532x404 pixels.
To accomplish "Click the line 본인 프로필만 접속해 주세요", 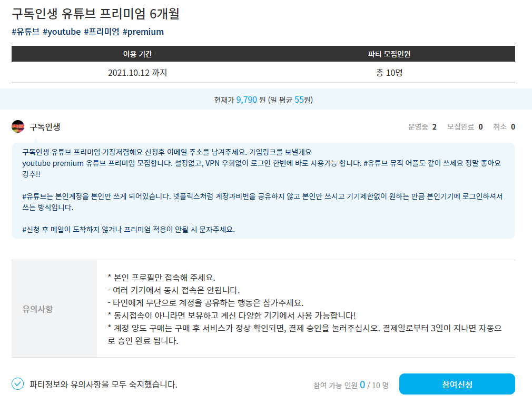I will coord(162,278).
